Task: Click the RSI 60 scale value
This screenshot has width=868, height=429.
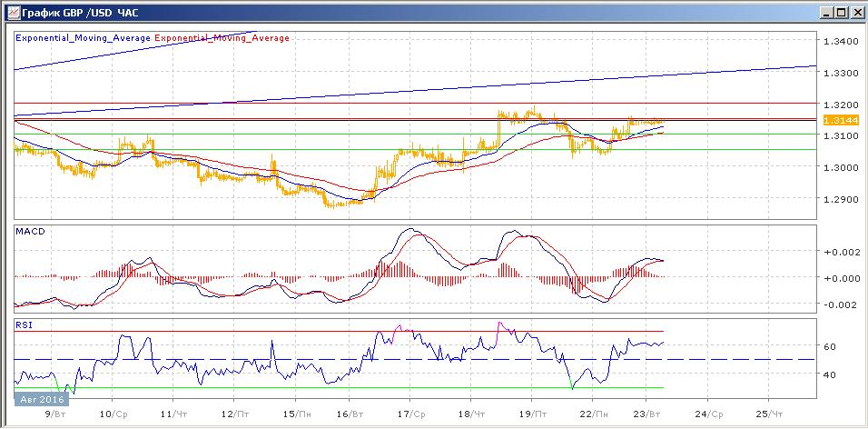Action: pos(828,346)
